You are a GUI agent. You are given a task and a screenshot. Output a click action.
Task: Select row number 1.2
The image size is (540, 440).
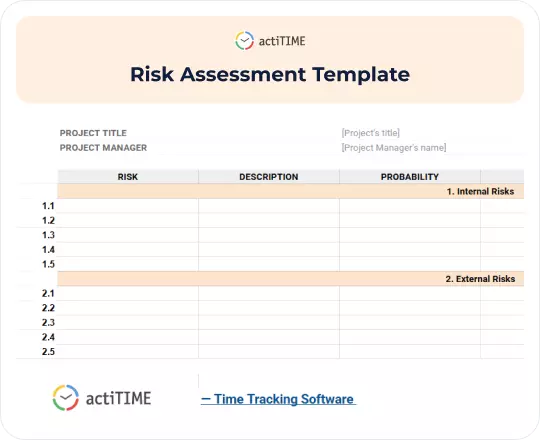48,220
